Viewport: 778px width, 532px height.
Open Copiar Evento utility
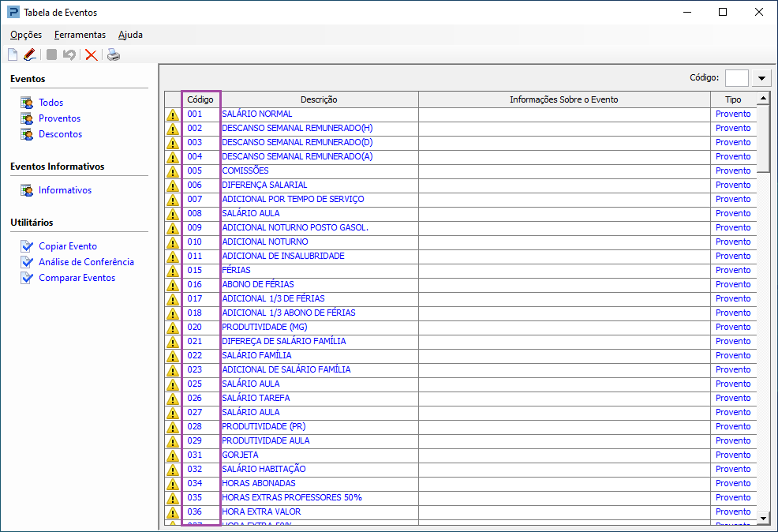coord(68,246)
